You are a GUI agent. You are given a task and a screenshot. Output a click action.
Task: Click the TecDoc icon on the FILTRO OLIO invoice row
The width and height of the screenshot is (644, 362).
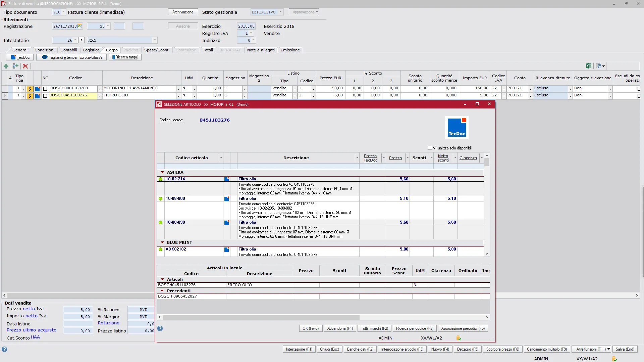[38, 96]
